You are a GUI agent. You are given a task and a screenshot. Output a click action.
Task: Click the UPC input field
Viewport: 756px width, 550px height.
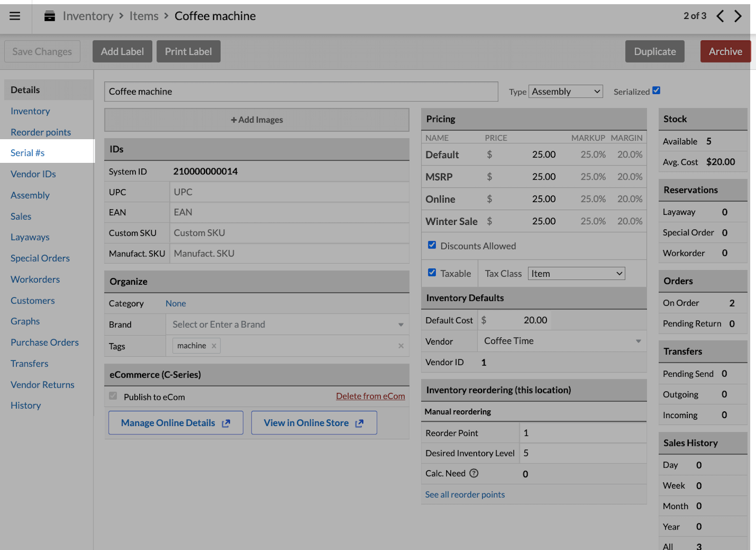289,192
